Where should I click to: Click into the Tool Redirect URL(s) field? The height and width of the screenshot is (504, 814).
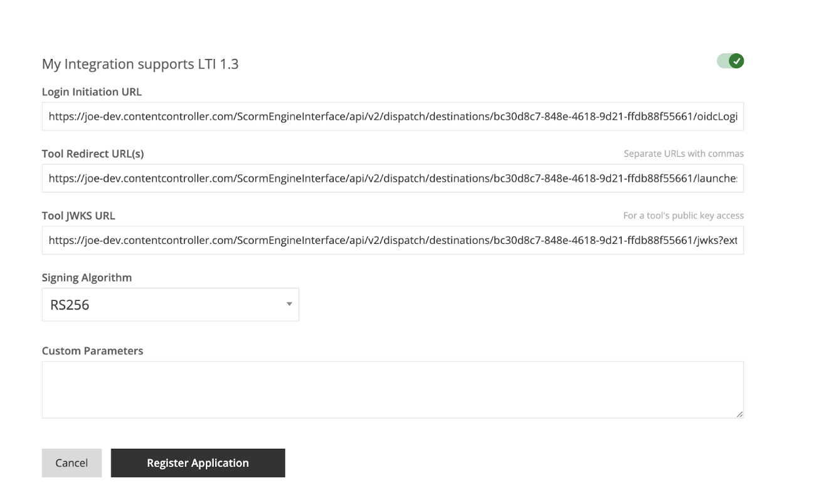pyautogui.click(x=393, y=179)
